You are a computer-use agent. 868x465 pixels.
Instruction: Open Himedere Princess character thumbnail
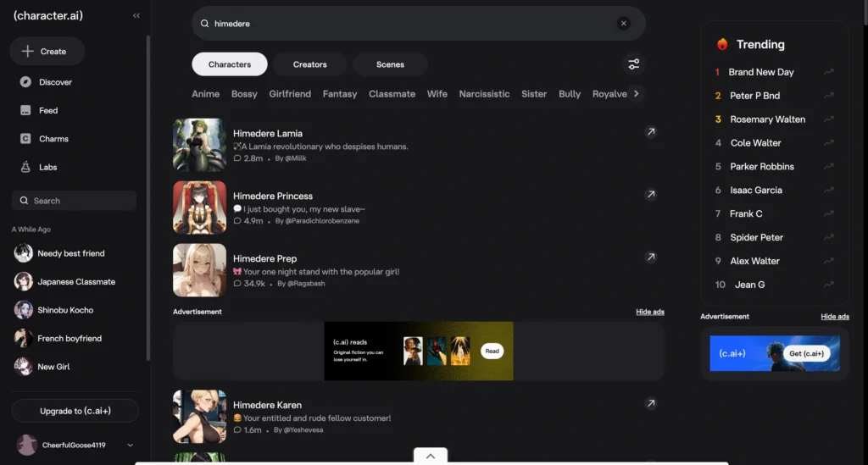coord(199,208)
